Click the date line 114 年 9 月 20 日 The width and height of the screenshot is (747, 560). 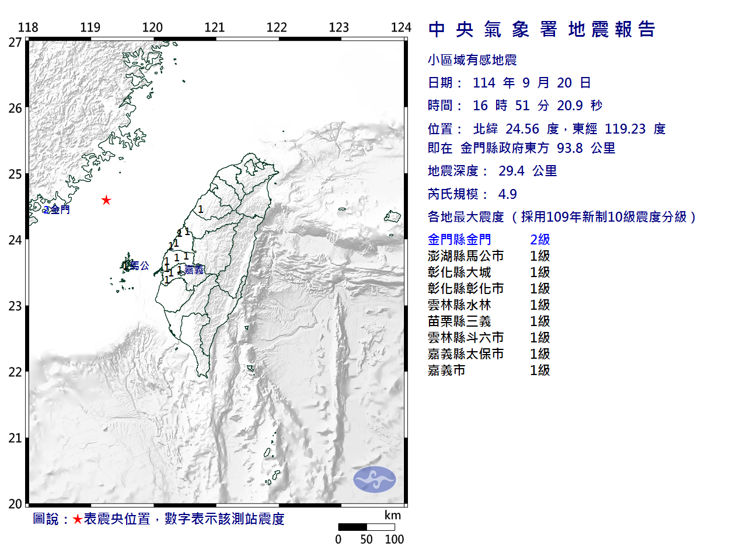coord(509,83)
